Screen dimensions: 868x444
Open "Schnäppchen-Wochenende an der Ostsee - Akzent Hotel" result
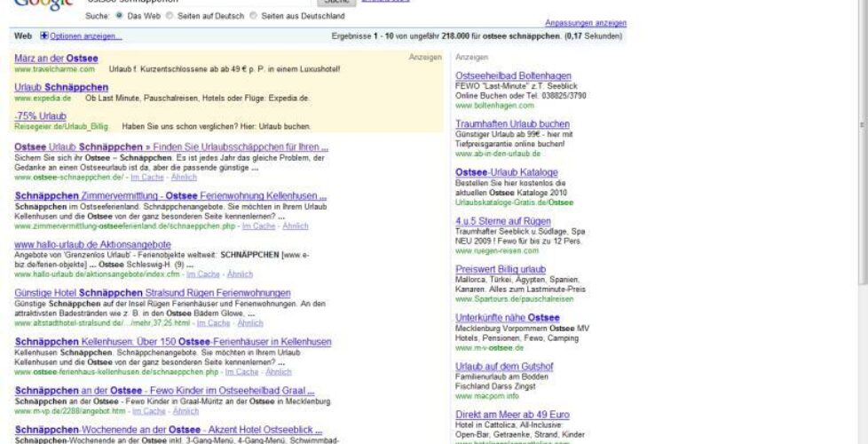[x=169, y=430]
